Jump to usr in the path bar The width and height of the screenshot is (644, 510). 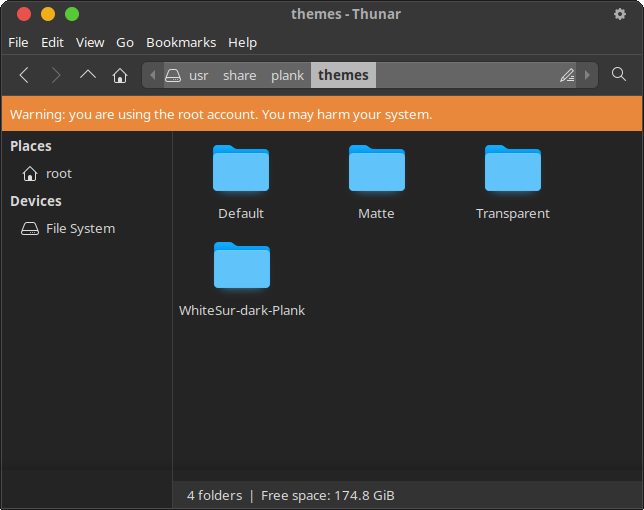click(199, 75)
